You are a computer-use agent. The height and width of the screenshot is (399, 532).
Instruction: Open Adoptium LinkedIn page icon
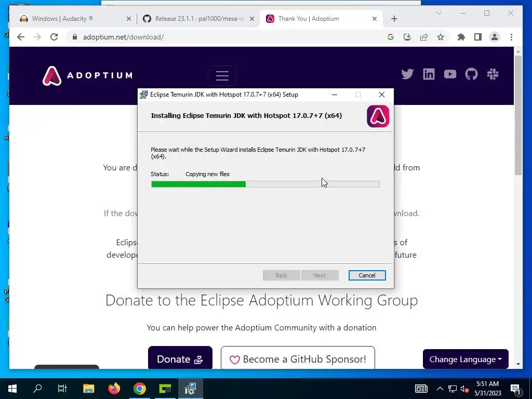coord(429,74)
